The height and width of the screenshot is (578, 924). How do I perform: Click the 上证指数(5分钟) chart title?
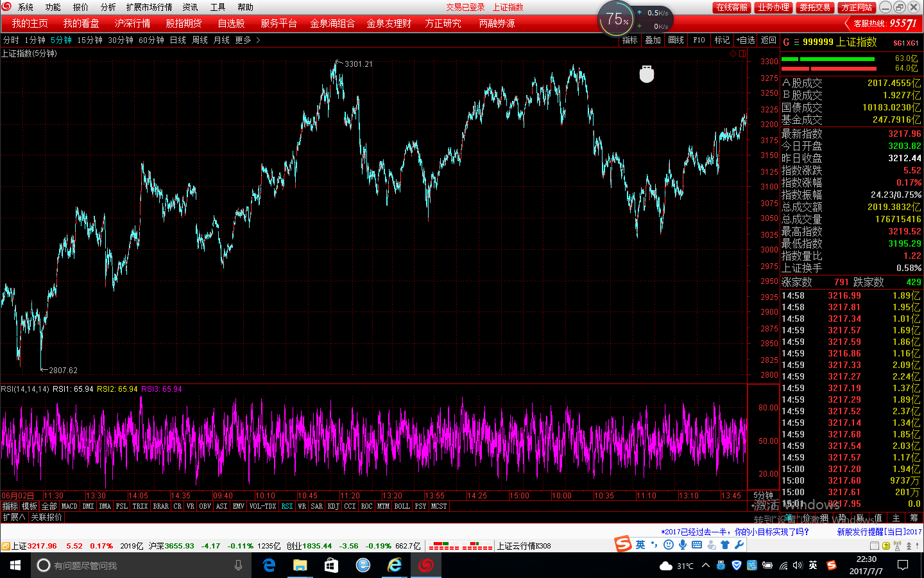pos(30,53)
